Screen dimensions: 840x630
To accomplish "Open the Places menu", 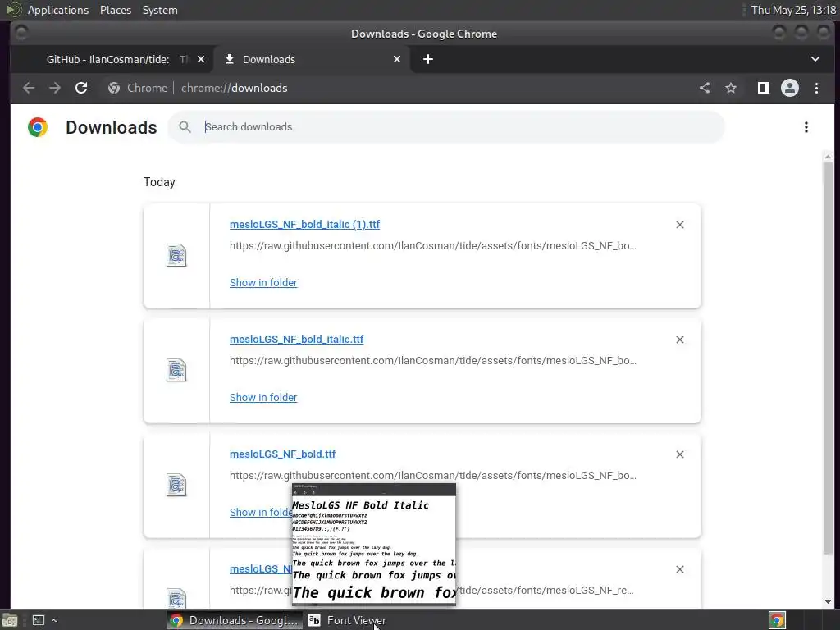I will (116, 10).
